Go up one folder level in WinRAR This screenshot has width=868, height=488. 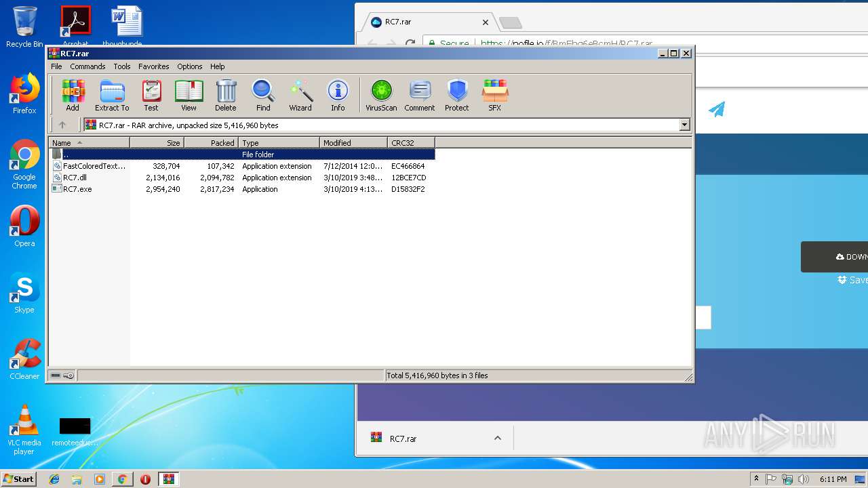point(62,125)
